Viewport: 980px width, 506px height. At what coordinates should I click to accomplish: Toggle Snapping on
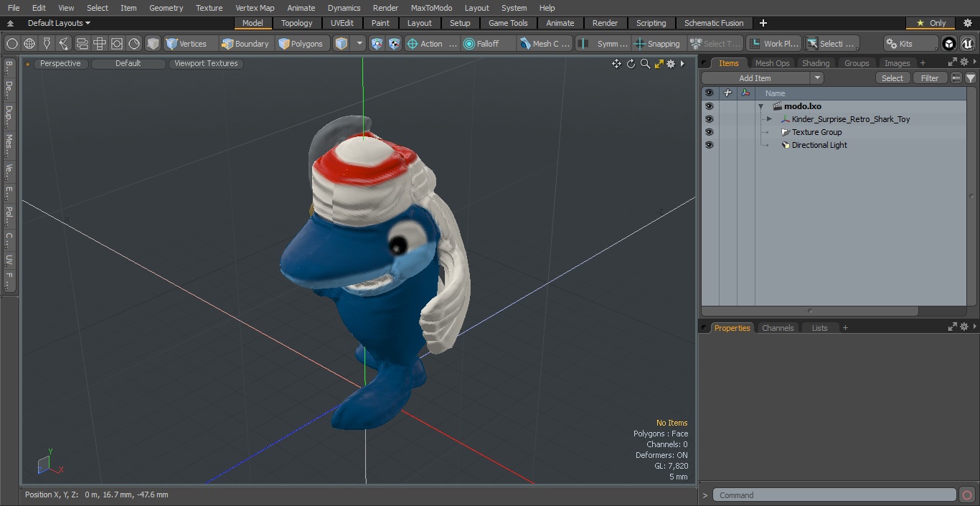658,44
